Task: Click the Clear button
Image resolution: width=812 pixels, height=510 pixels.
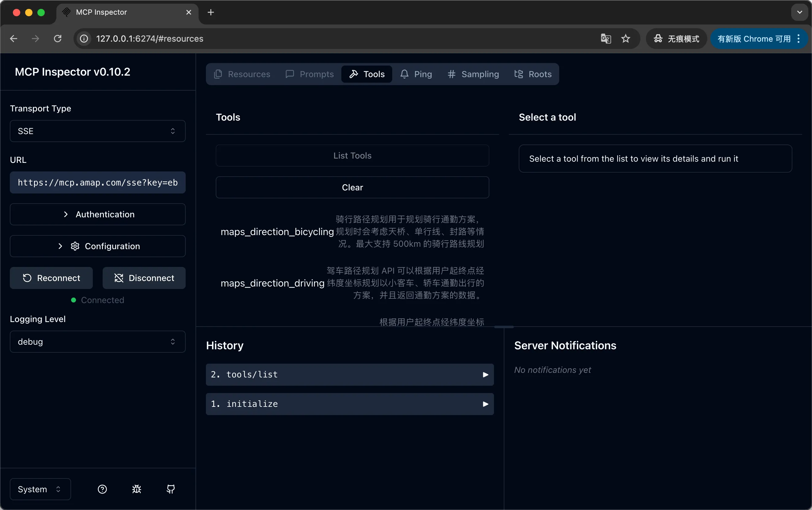Action: tap(352, 187)
